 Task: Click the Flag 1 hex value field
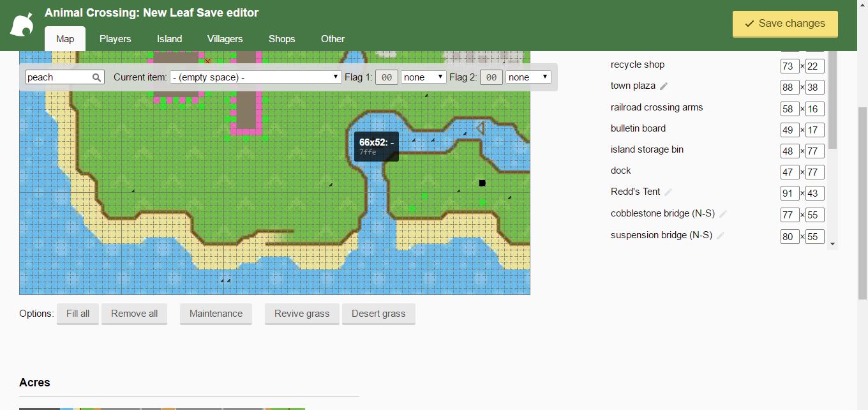pyautogui.click(x=386, y=77)
